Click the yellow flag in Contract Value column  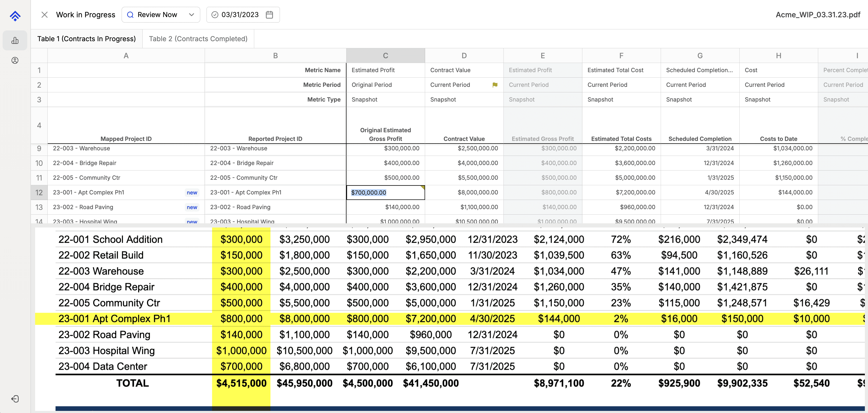click(495, 85)
